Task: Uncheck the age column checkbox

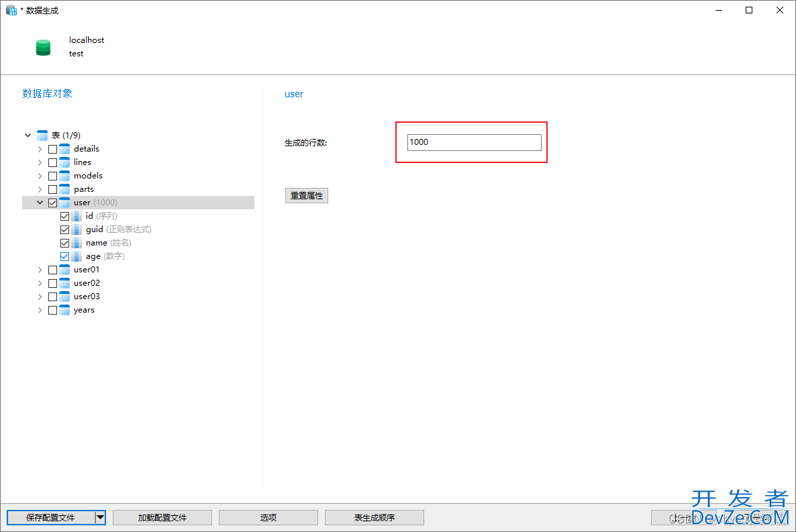Action: (65, 256)
